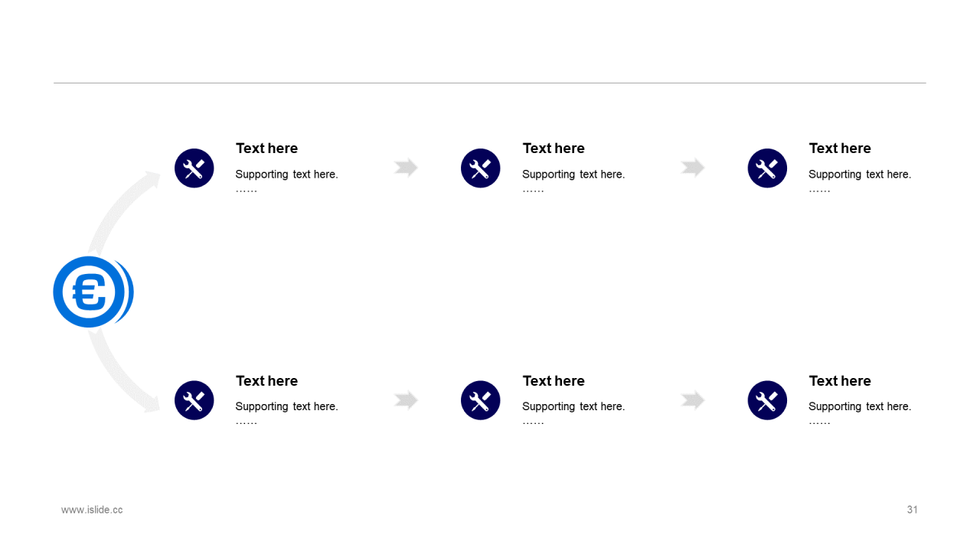Select the first gray arrow in bottom row
Image resolution: width=980 pixels, height=551 pixels.
(407, 399)
